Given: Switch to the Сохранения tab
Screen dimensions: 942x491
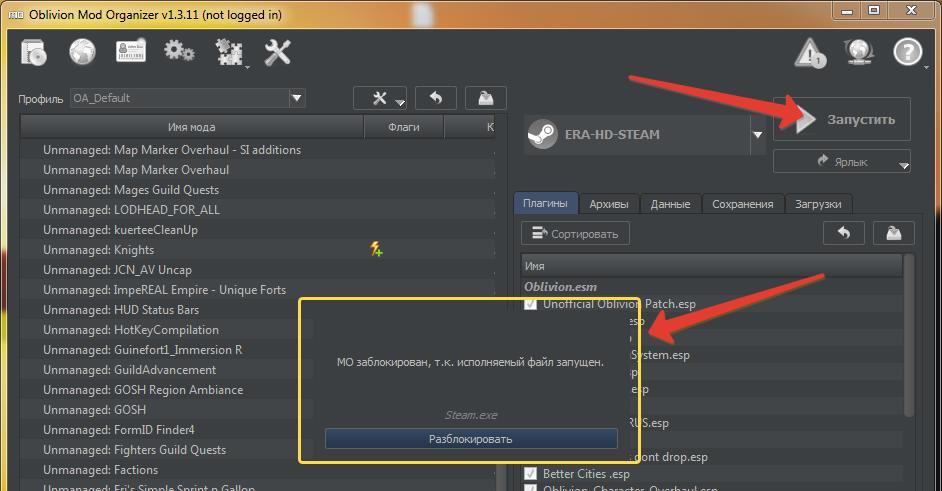Looking at the screenshot, I should 742,204.
